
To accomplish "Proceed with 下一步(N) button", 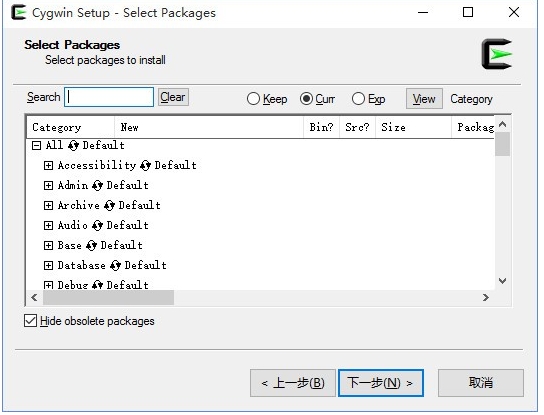I will [x=381, y=383].
